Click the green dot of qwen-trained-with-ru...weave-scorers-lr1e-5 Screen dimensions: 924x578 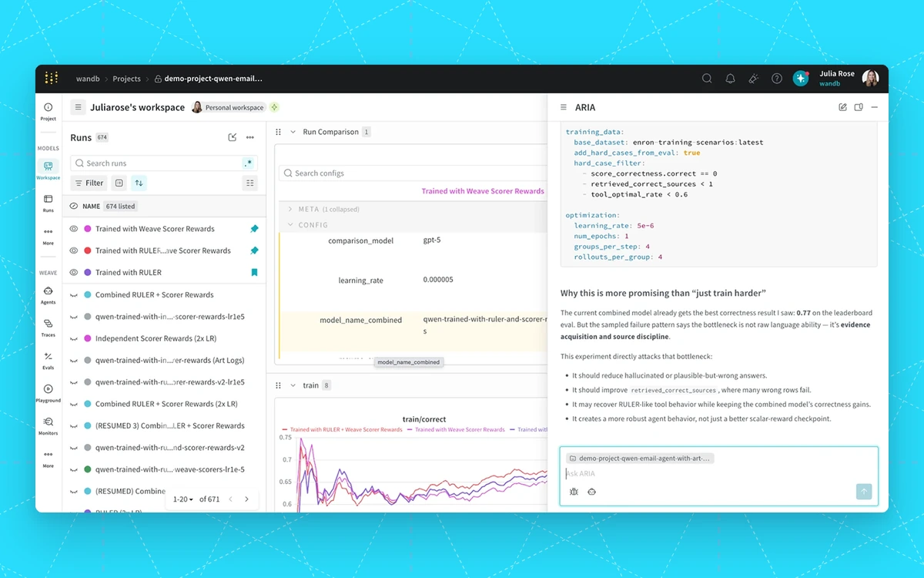(x=88, y=469)
